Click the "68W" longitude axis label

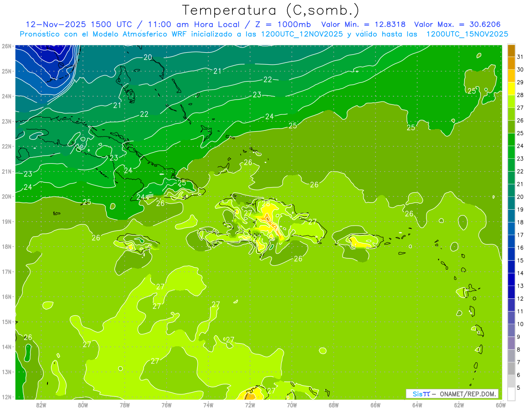[x=333, y=405]
